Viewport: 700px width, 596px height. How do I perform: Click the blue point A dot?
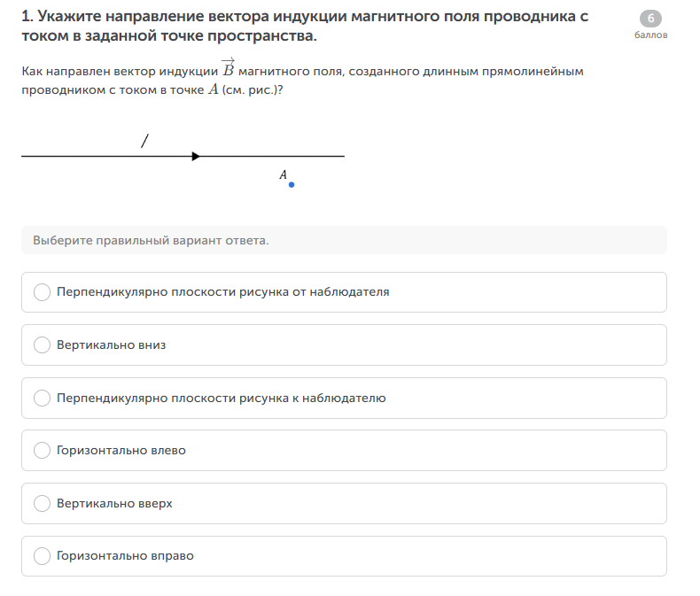click(292, 185)
